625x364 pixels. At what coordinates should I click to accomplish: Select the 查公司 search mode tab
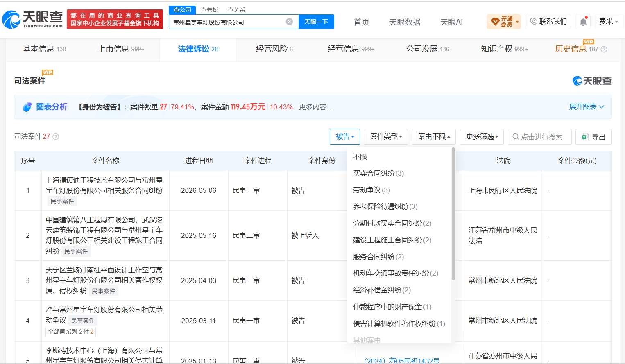pos(182,10)
